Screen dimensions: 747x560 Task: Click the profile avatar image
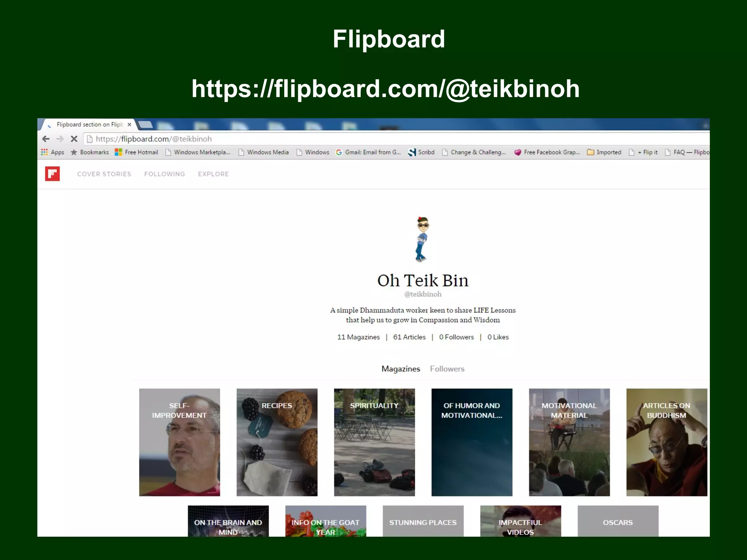[422, 239]
